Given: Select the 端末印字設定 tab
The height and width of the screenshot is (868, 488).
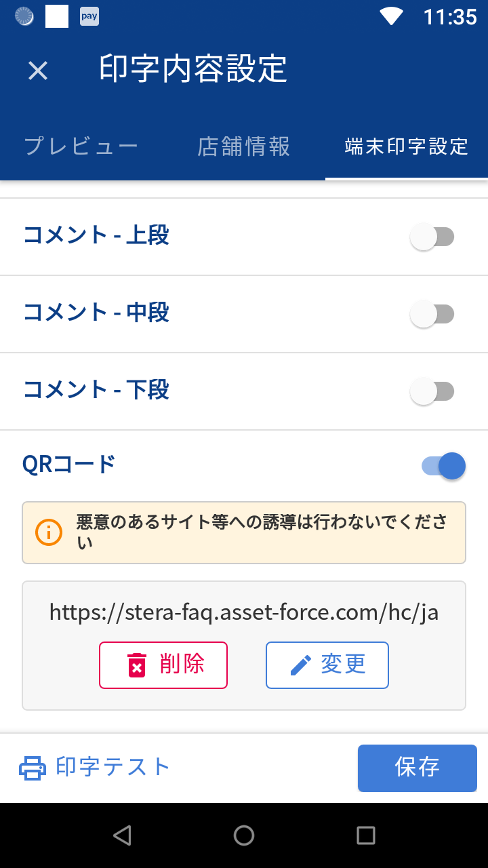Looking at the screenshot, I should tap(407, 146).
